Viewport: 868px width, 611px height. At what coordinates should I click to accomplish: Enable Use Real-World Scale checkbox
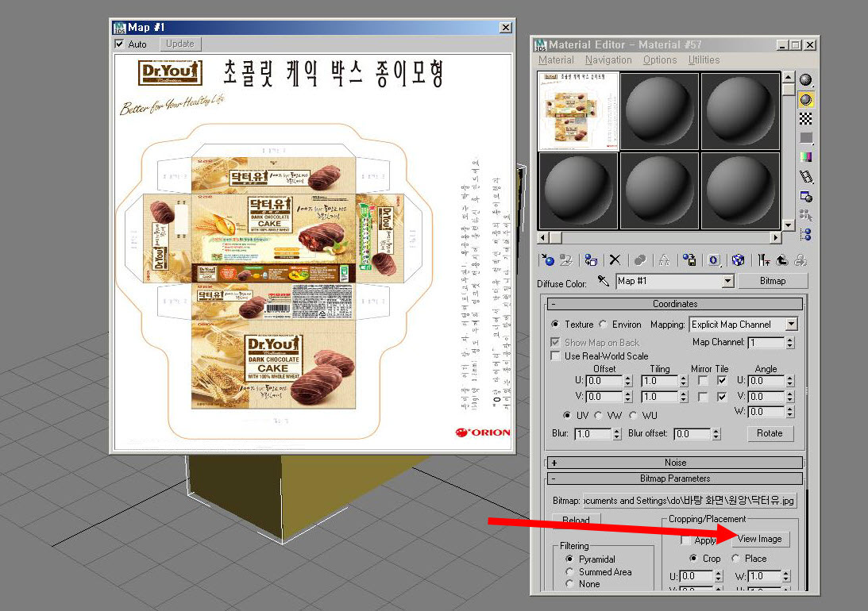tap(555, 356)
